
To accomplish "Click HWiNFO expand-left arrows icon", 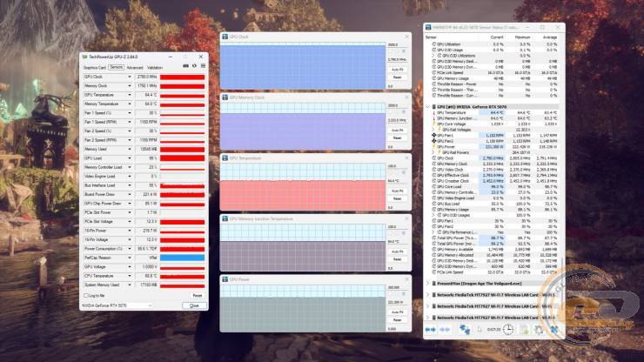I will [430, 330].
